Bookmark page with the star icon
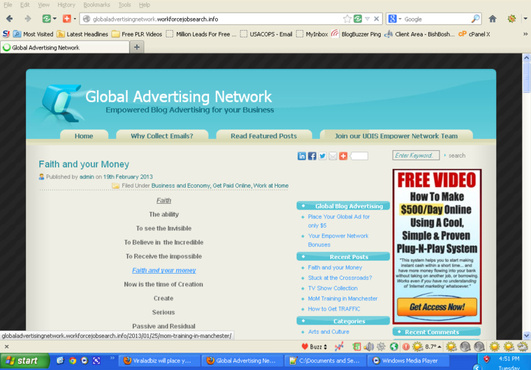531x370 pixels. click(347, 19)
